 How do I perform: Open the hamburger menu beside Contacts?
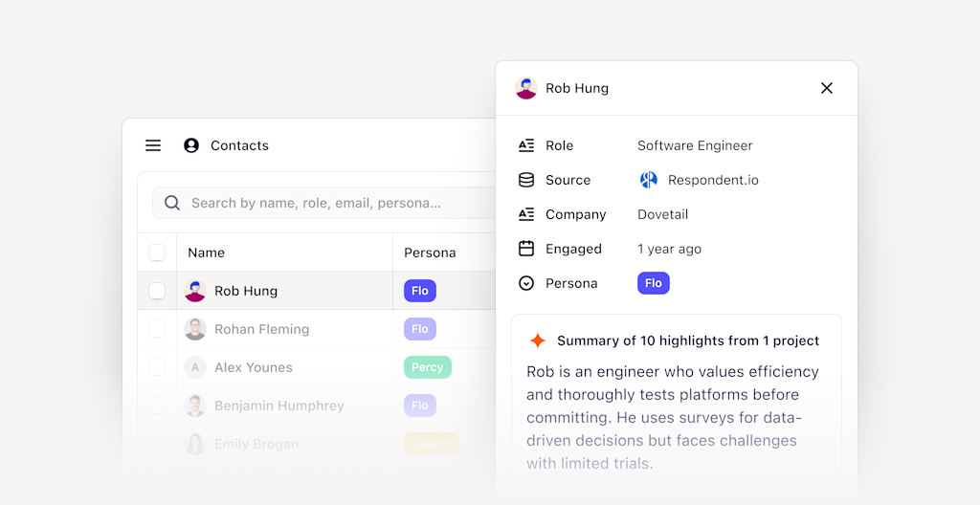point(153,145)
